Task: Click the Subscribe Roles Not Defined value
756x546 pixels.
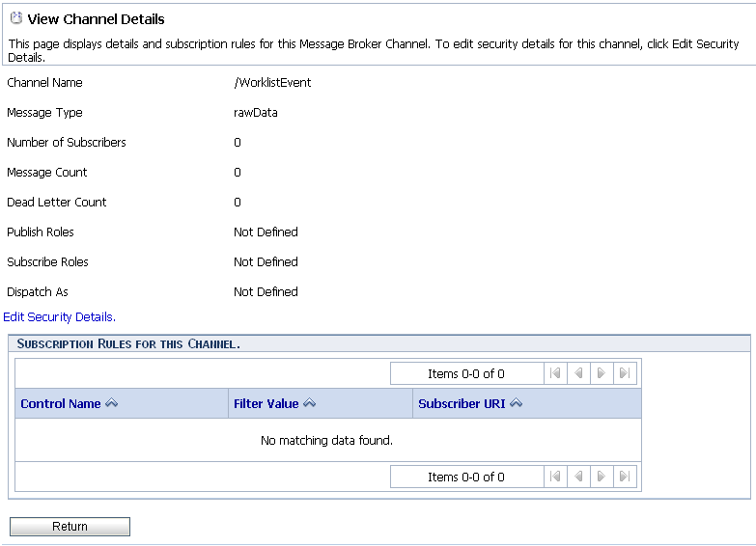Action: pyautogui.click(x=266, y=262)
